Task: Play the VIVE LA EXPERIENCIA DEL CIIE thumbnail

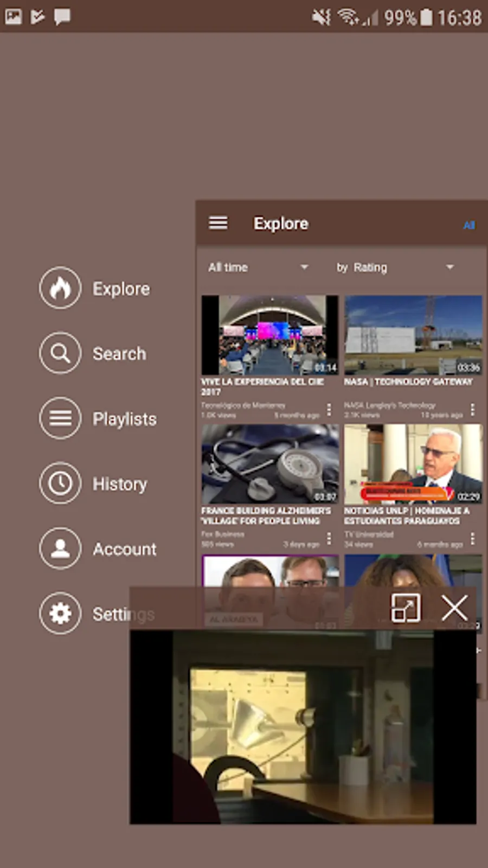Action: click(270, 335)
